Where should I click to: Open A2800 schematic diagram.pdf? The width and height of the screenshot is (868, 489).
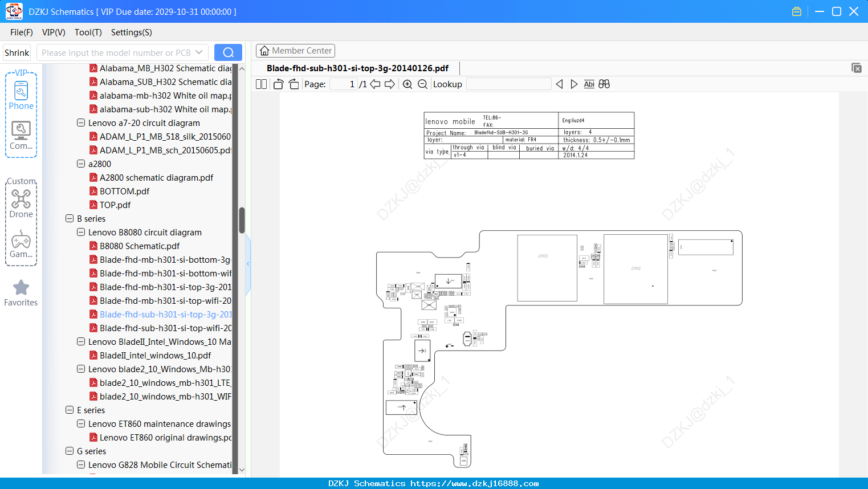(x=156, y=178)
